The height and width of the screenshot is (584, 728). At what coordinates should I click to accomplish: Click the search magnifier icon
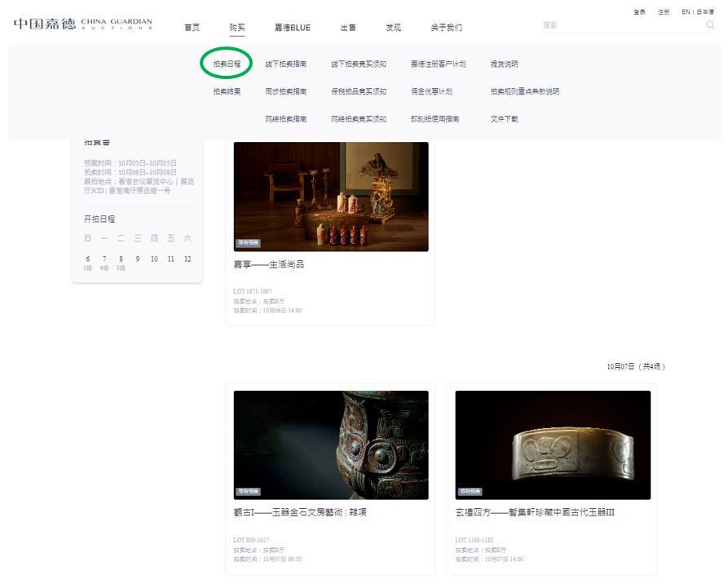click(x=710, y=25)
